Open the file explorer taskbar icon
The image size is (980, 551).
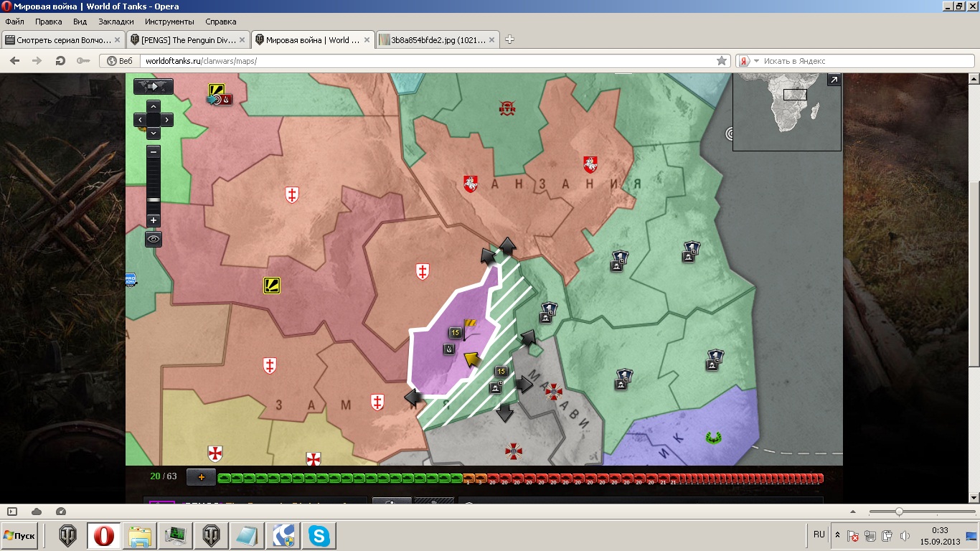pos(139,535)
